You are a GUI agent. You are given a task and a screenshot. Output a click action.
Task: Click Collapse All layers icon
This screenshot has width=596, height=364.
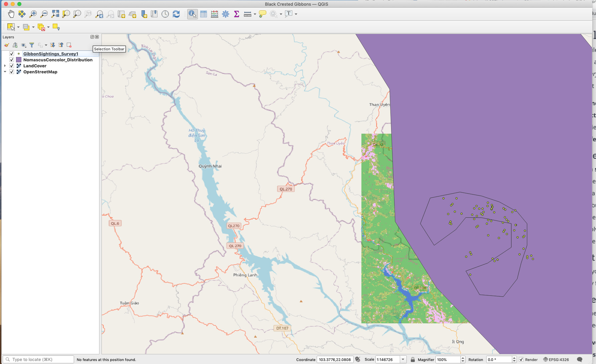[61, 45]
